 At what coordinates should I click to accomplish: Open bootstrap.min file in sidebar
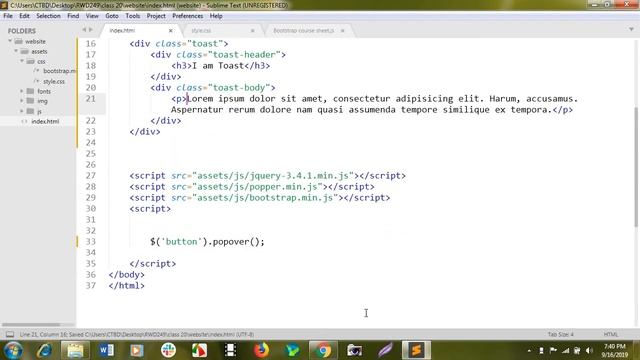coord(59,71)
